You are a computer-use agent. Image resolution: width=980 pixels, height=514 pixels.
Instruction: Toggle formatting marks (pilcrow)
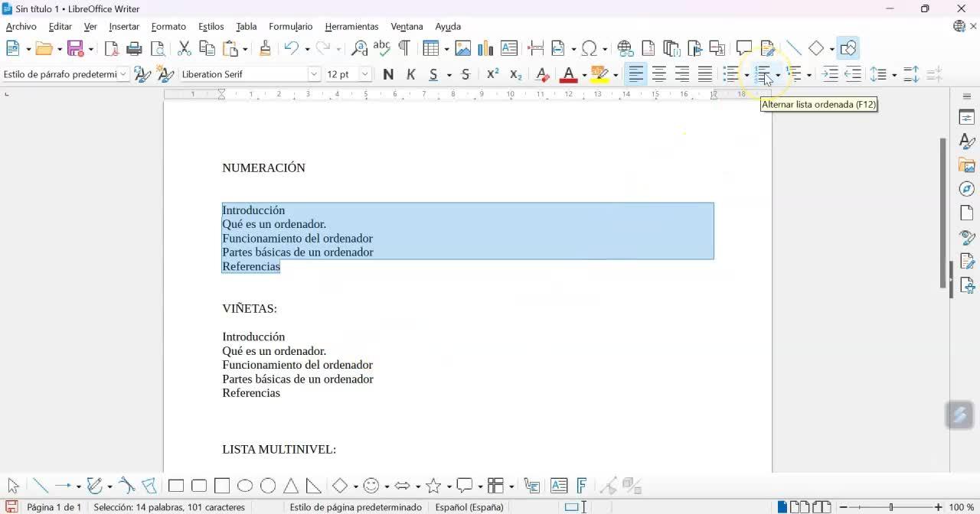tap(404, 48)
